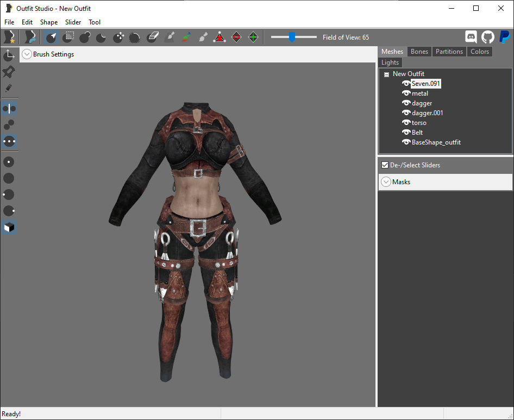
Task: Hide the BaseShape_outfit mesh eye
Action: (x=406, y=142)
